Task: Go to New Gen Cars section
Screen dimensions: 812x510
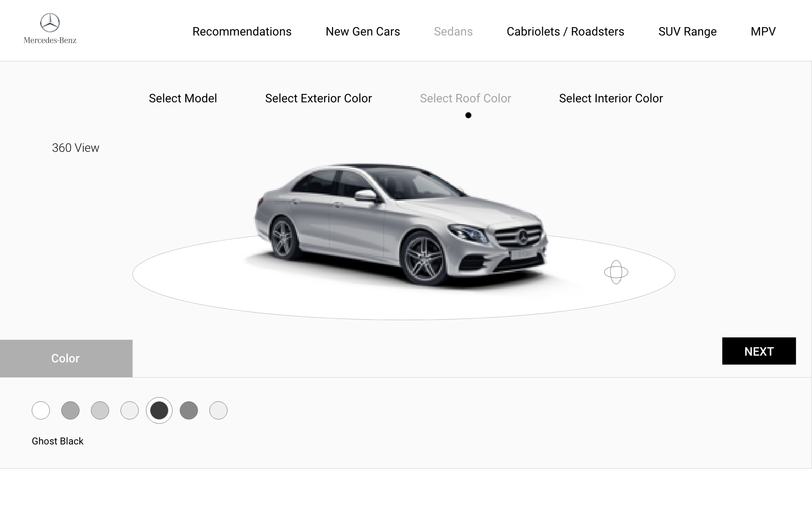Action: click(x=362, y=32)
